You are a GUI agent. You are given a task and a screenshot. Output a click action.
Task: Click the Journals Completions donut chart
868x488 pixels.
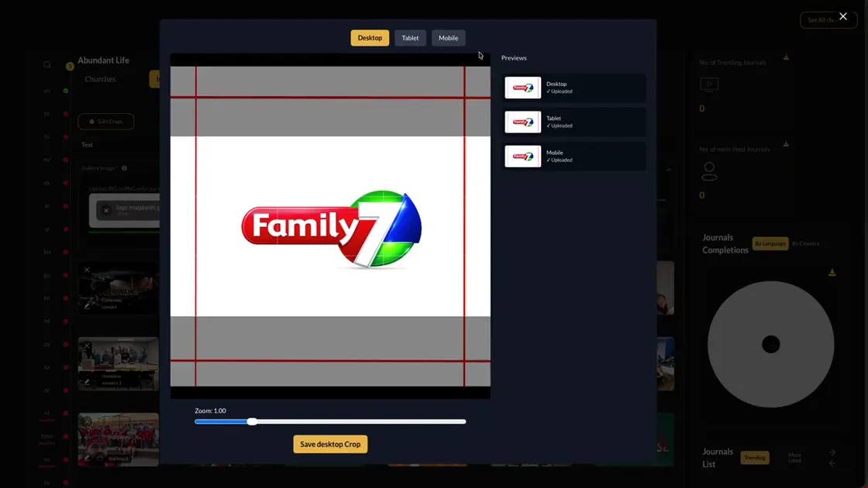[770, 344]
